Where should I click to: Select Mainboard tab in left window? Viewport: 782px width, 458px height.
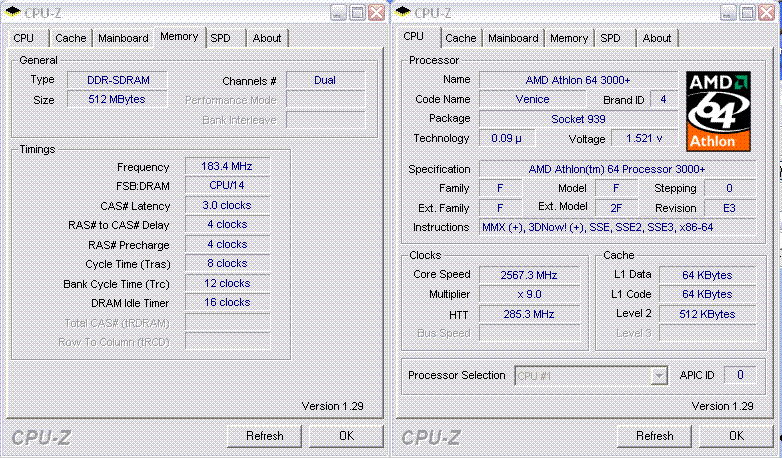tap(123, 38)
